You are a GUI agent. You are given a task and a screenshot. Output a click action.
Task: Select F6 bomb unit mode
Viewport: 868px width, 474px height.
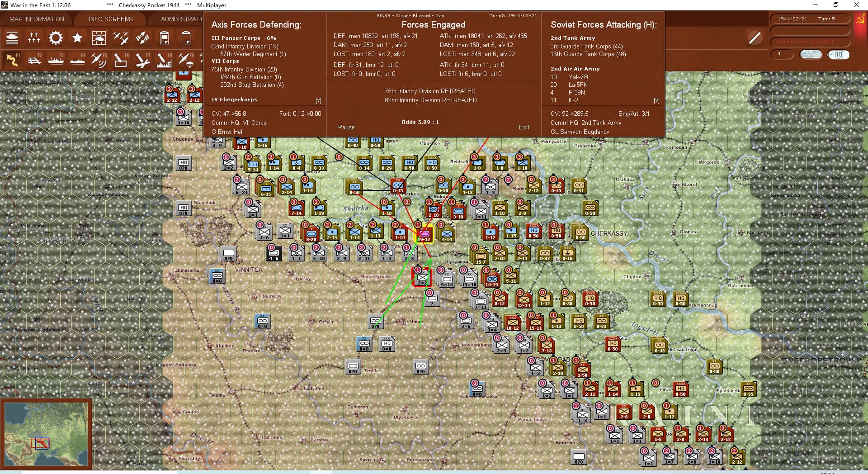121,60
